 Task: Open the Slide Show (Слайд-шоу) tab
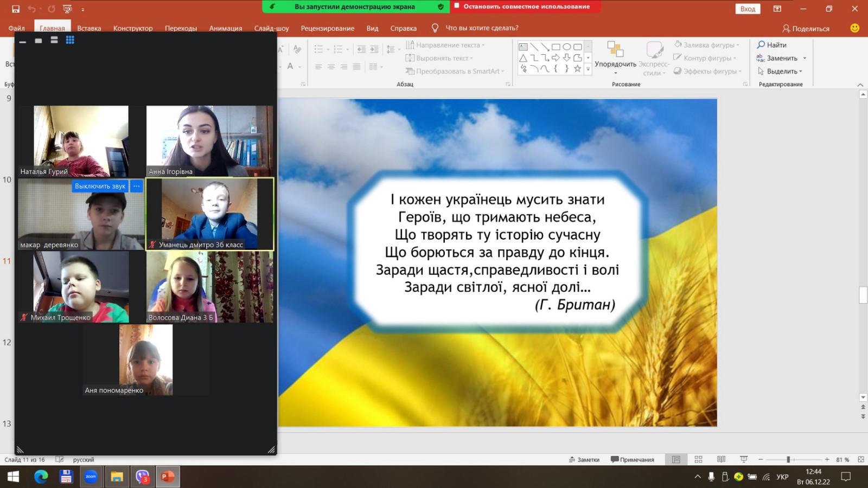[271, 28]
